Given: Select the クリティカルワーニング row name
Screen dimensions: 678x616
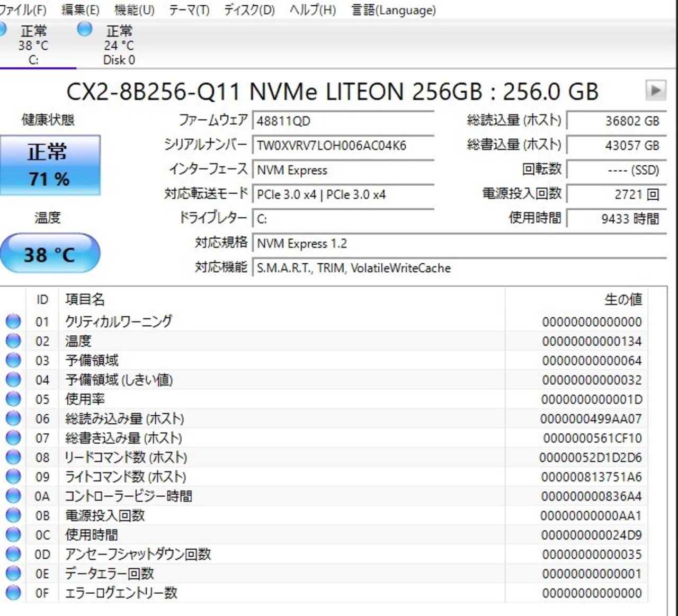Looking at the screenshot, I should [x=119, y=322].
